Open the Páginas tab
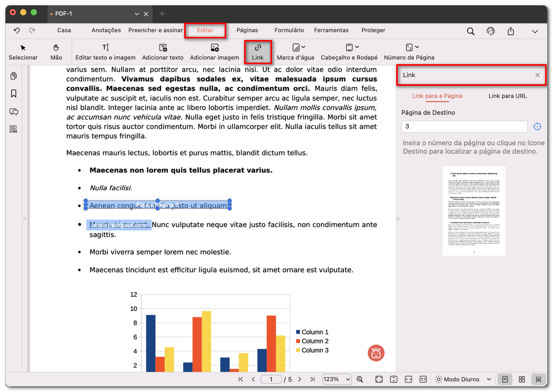 click(x=247, y=31)
